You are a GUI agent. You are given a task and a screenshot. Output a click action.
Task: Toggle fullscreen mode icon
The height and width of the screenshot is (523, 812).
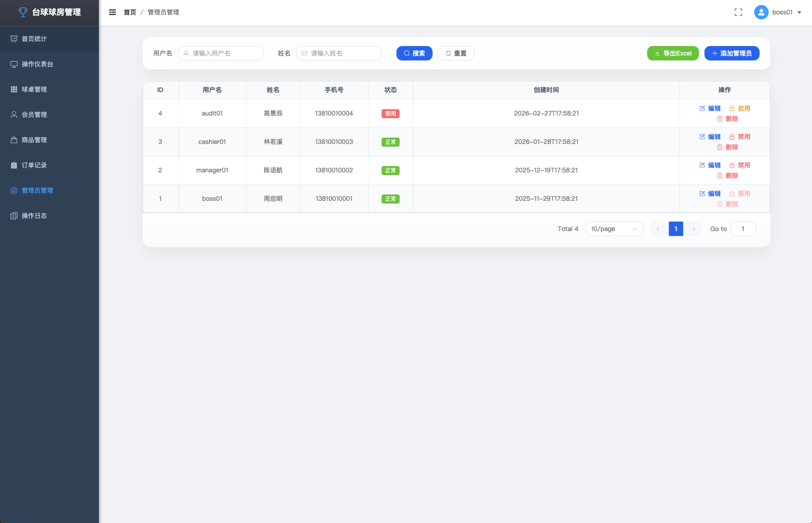738,12
